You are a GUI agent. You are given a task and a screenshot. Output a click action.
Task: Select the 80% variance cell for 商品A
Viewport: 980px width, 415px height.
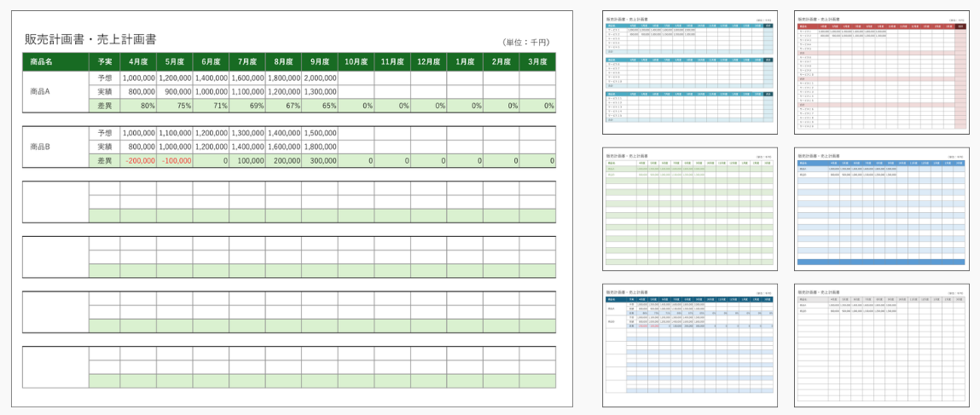pyautogui.click(x=138, y=106)
